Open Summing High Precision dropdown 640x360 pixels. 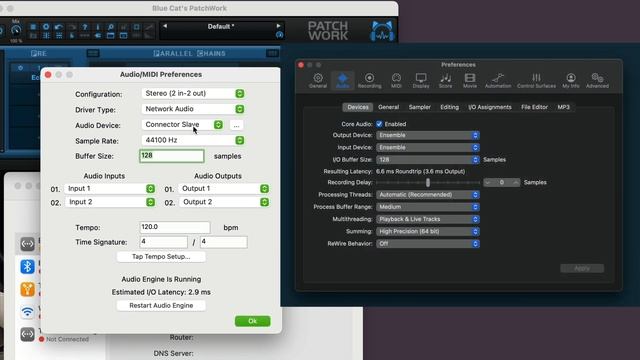428,231
